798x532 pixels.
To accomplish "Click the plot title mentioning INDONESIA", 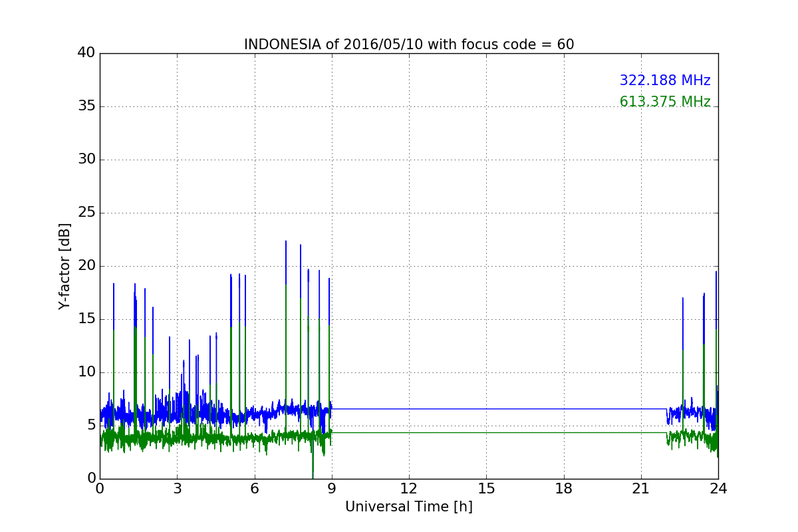I will (x=409, y=45).
